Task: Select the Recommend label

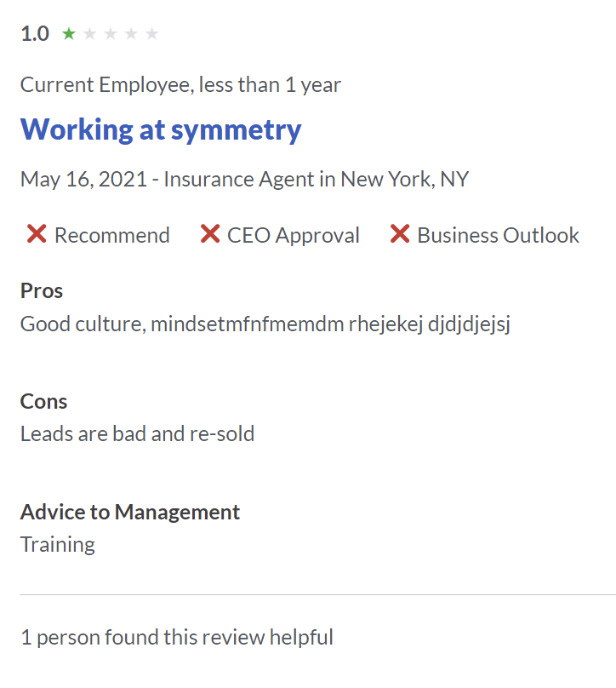Action: pos(111,235)
